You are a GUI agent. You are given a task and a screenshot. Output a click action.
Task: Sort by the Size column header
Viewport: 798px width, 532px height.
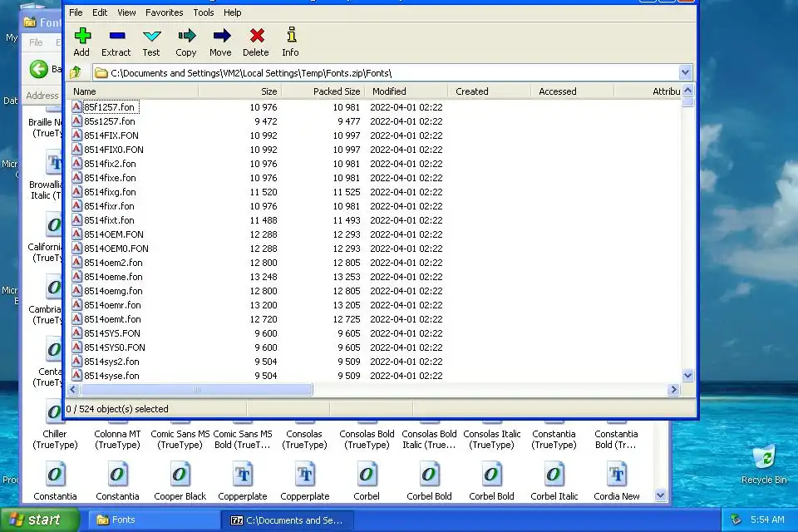click(x=239, y=91)
